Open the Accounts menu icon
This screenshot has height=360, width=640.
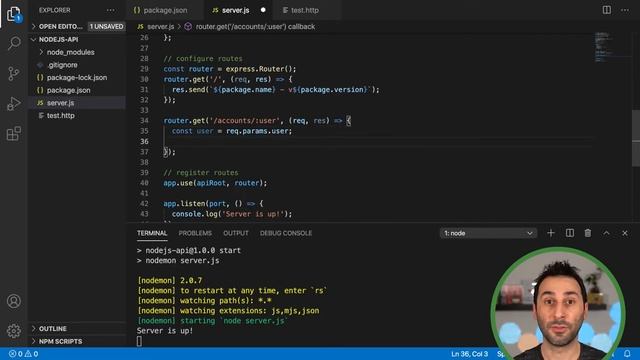coord(14,301)
